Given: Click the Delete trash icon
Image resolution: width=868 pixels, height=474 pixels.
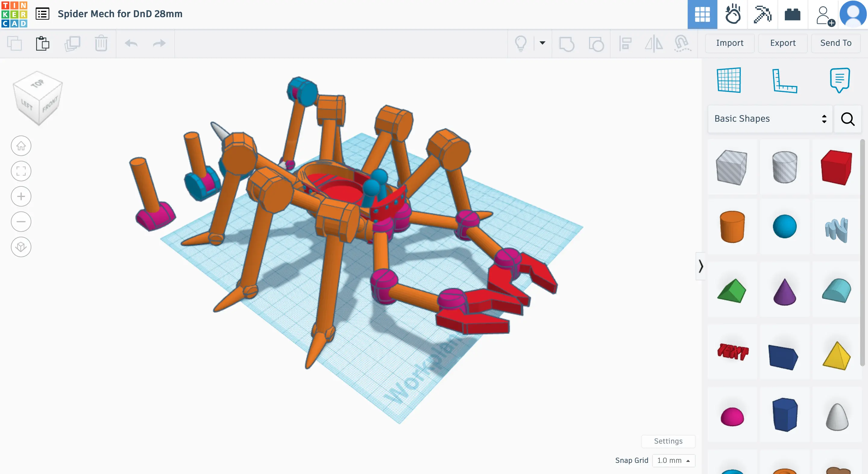Looking at the screenshot, I should point(101,43).
